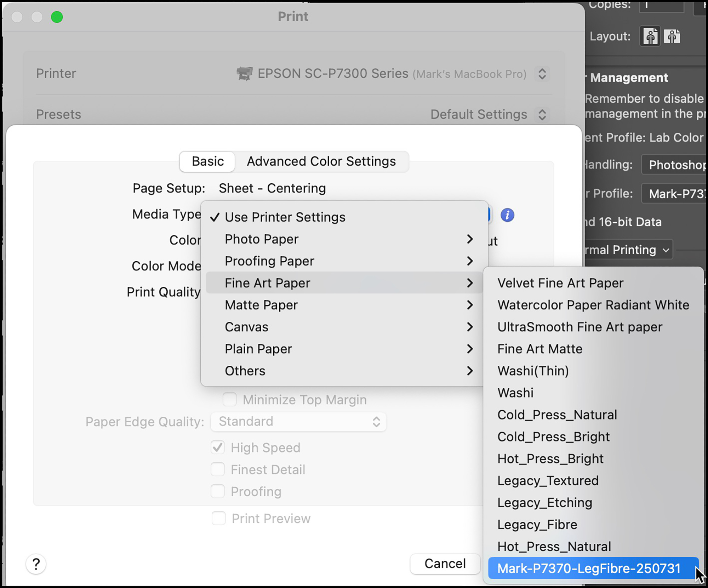Choose Washi(Thin) media type

593,371
